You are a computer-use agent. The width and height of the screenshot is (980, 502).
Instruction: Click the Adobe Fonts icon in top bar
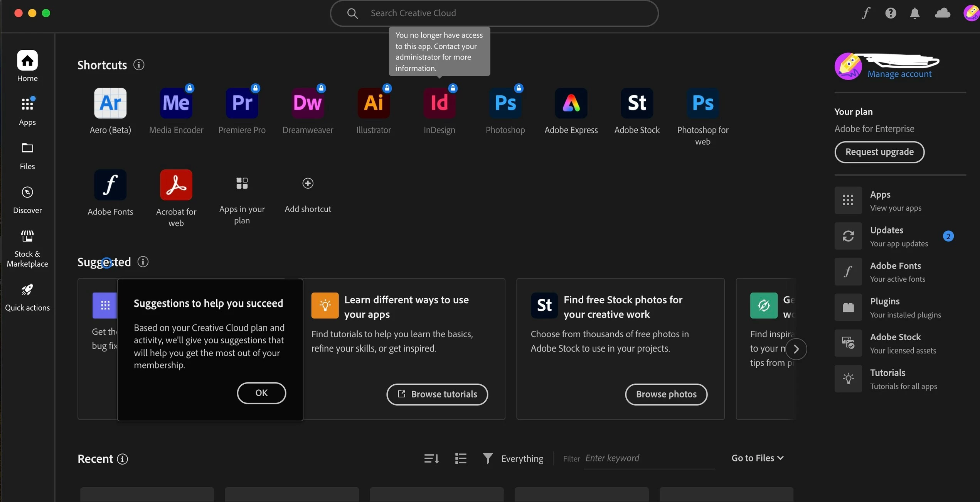(866, 13)
